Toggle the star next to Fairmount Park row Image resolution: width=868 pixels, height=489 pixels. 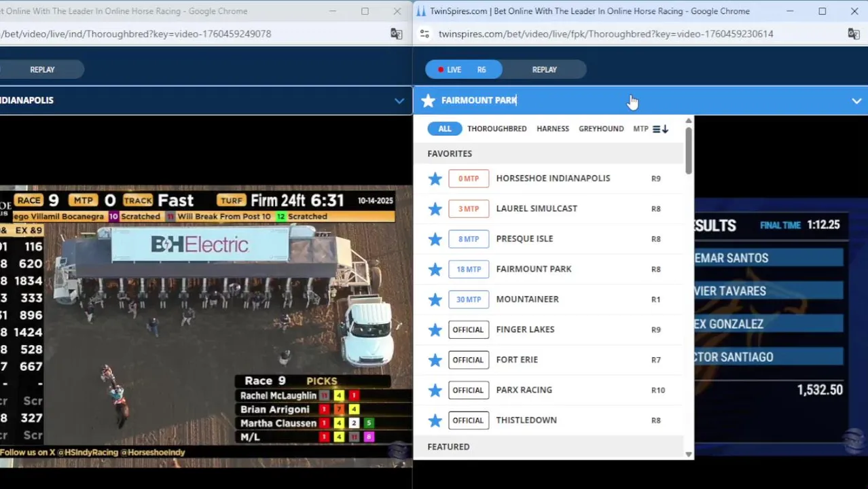[x=435, y=269]
